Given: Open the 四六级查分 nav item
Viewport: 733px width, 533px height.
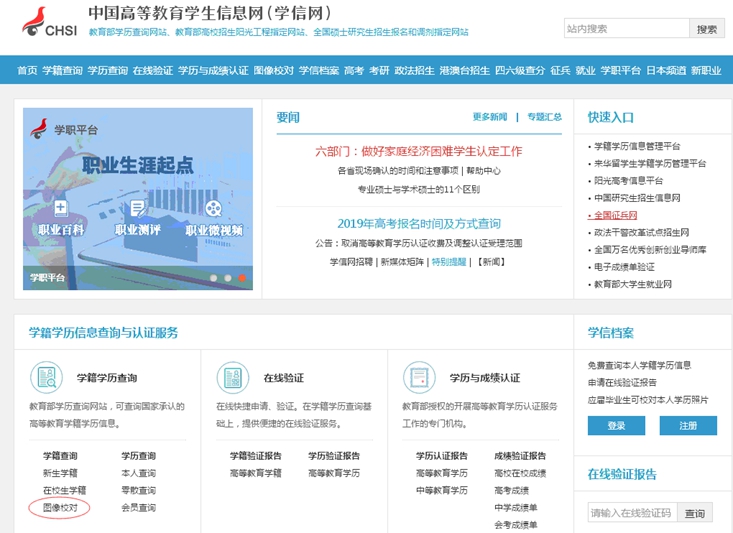Looking at the screenshot, I should click(520, 71).
